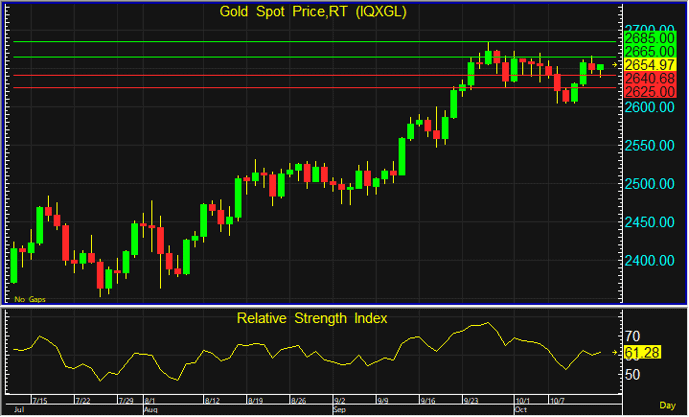Select the Aug month marker

point(151,410)
